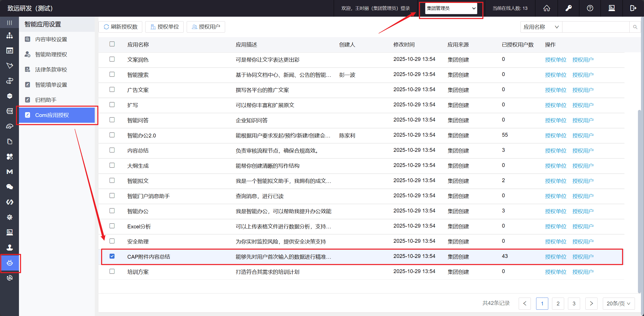This screenshot has width=644, height=316.
Task: Click the 智能门户消息助手 application name
Action: coord(149,196)
